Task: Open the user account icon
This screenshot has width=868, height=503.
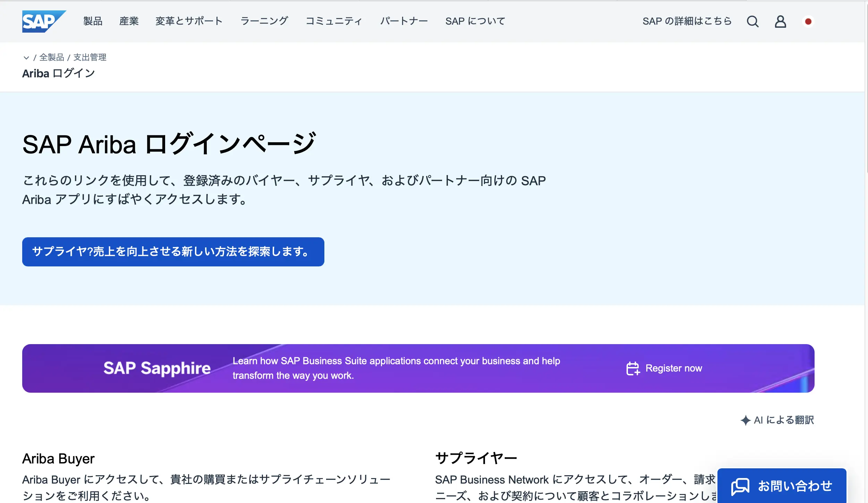Action: (780, 22)
